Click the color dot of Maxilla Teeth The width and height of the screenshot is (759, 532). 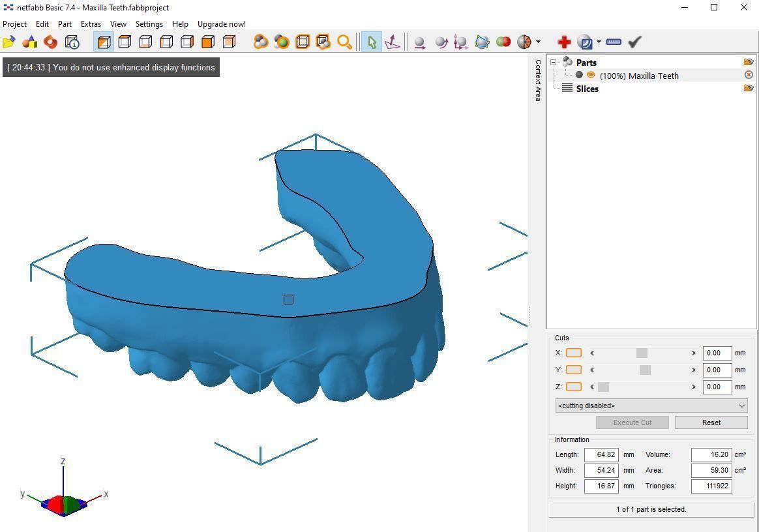[579, 75]
